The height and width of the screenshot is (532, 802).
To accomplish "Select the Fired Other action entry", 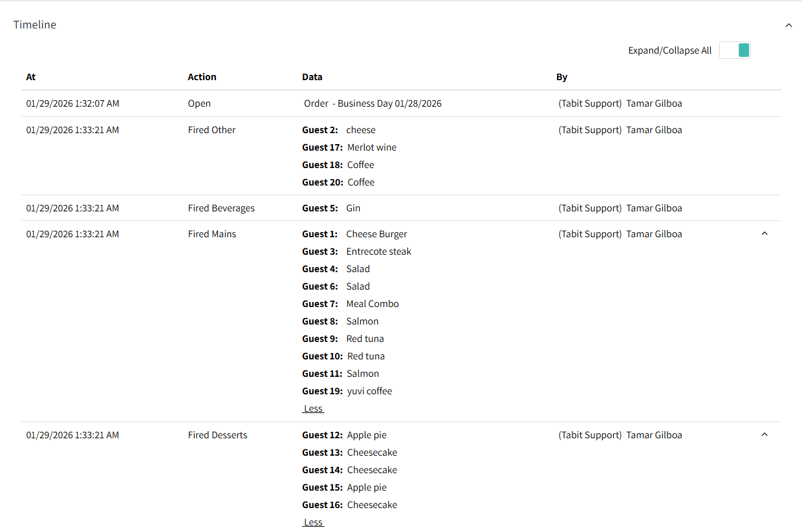I will pos(211,130).
